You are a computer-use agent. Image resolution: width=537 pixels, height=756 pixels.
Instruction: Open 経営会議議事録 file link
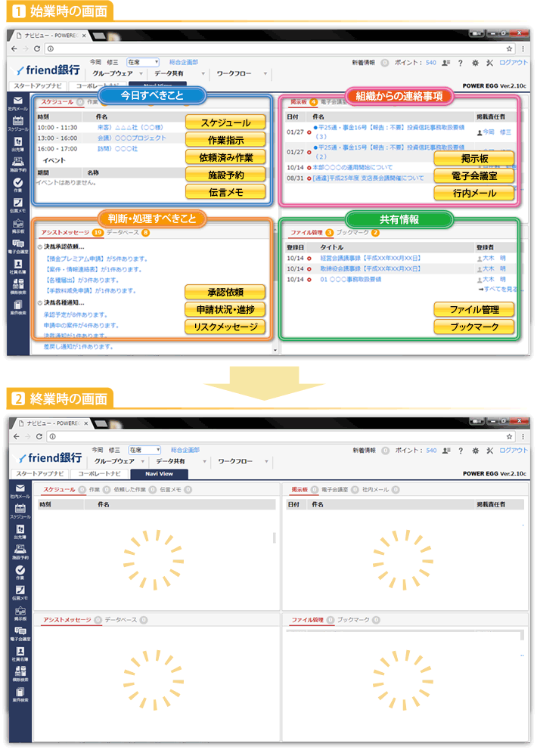370,258
